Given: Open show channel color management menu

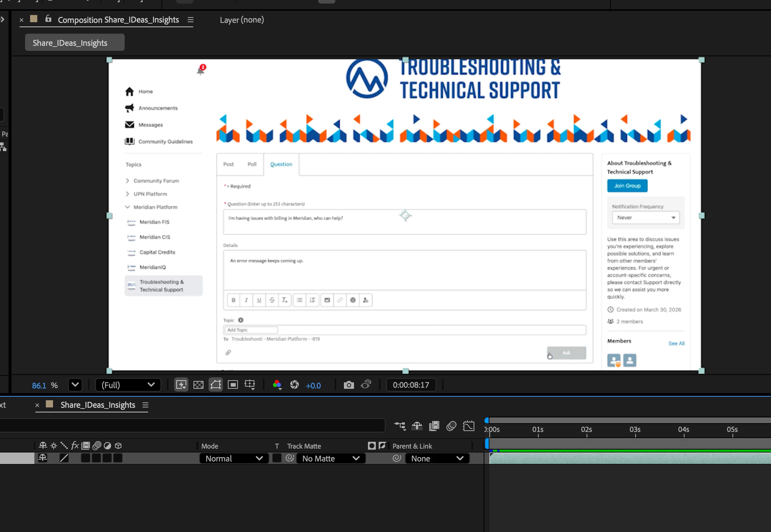Looking at the screenshot, I should click(277, 385).
